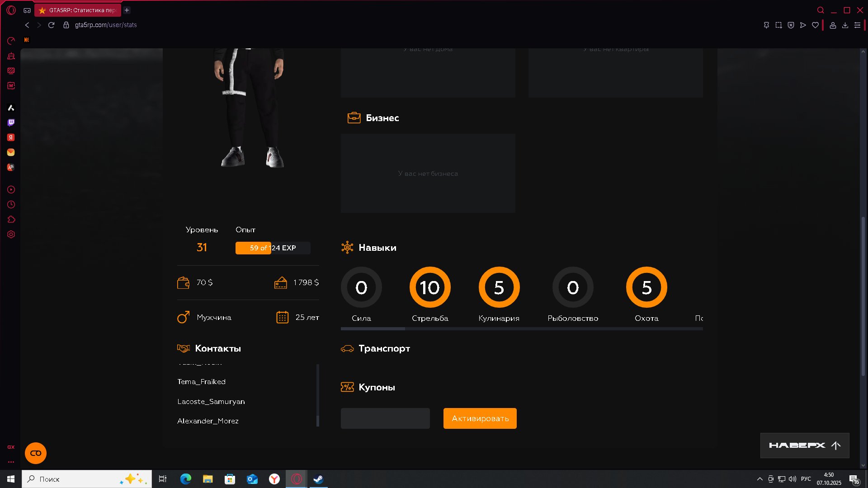The image size is (868, 488).
Task: Open a new browser tab
Action: coord(127,10)
